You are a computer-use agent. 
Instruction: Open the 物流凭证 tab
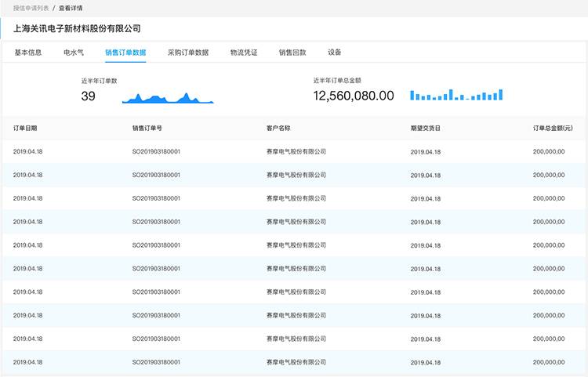(244, 53)
